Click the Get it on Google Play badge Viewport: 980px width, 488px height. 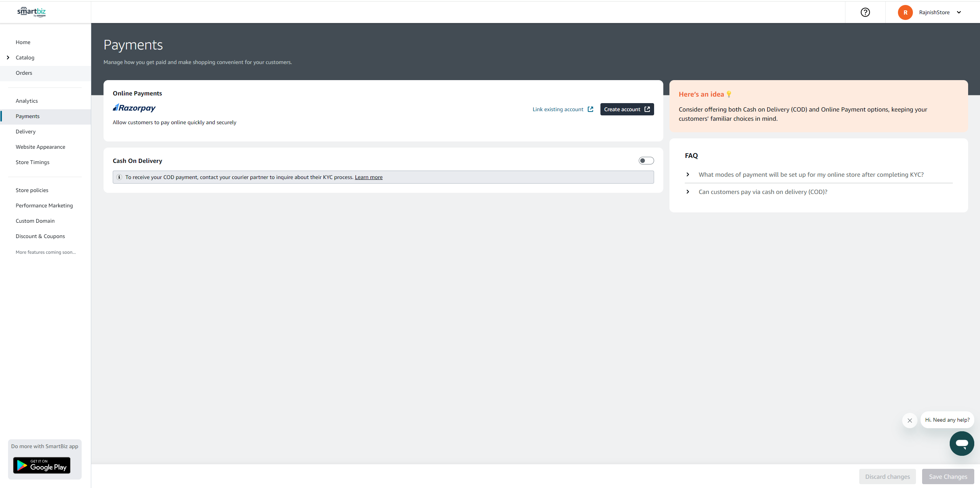click(41, 465)
